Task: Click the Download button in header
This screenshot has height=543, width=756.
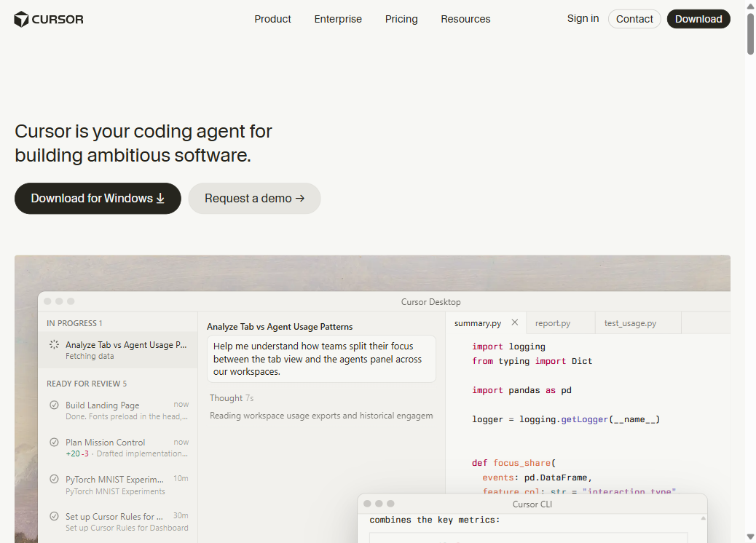Action: [698, 19]
